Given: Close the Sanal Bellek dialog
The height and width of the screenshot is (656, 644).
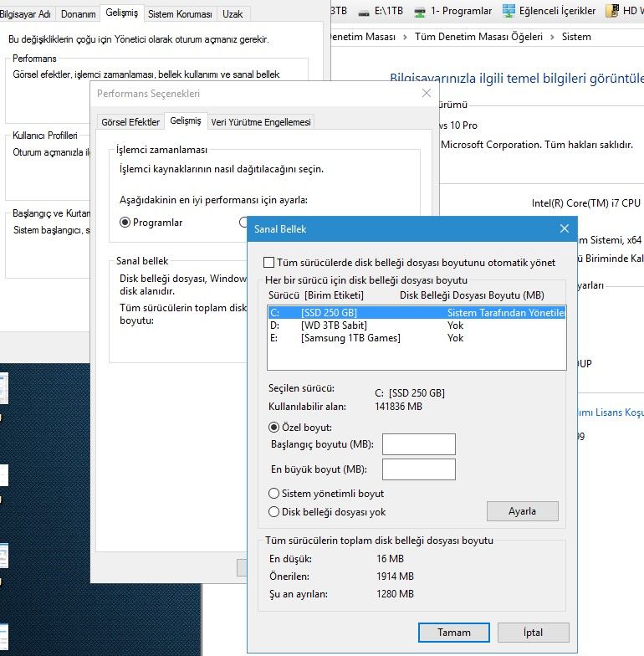Looking at the screenshot, I should click(x=564, y=228).
